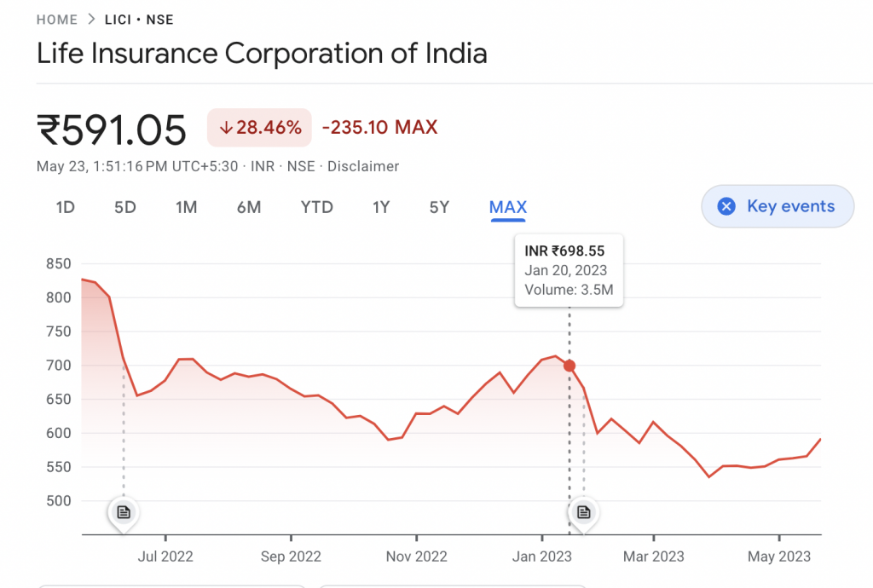Open the Disclaimer link
Image resolution: width=873 pixels, height=588 pixels.
(363, 166)
